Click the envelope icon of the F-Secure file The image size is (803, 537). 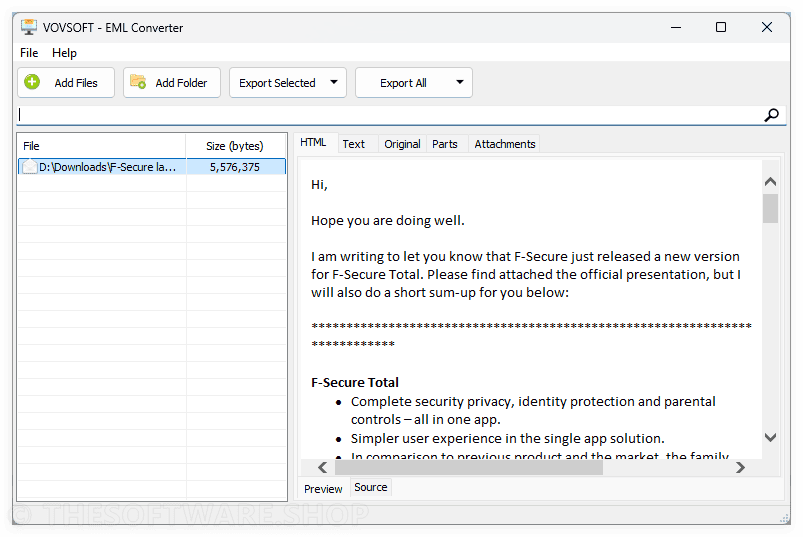[30, 167]
